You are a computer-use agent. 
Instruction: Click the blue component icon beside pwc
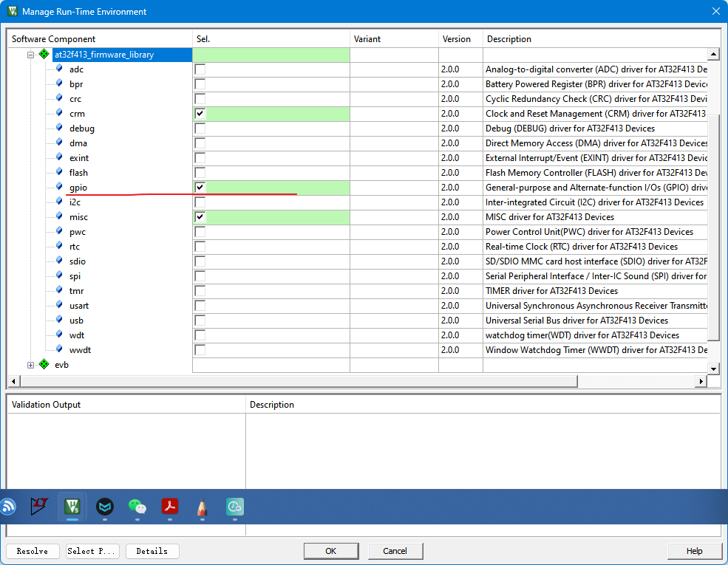[x=59, y=231]
